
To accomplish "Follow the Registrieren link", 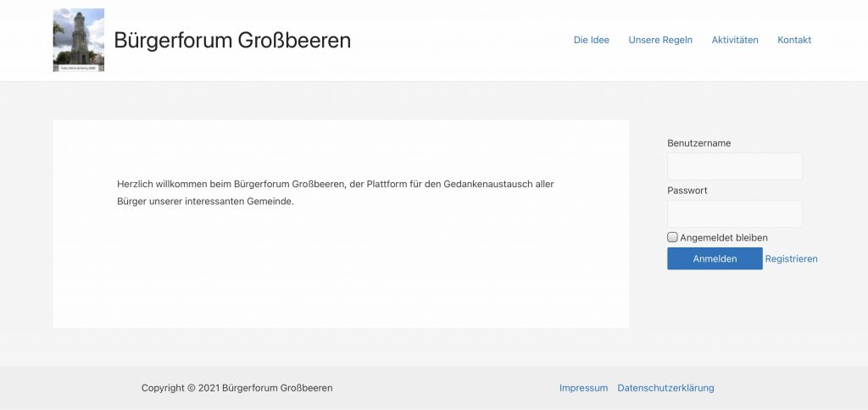I will pyautogui.click(x=791, y=259).
